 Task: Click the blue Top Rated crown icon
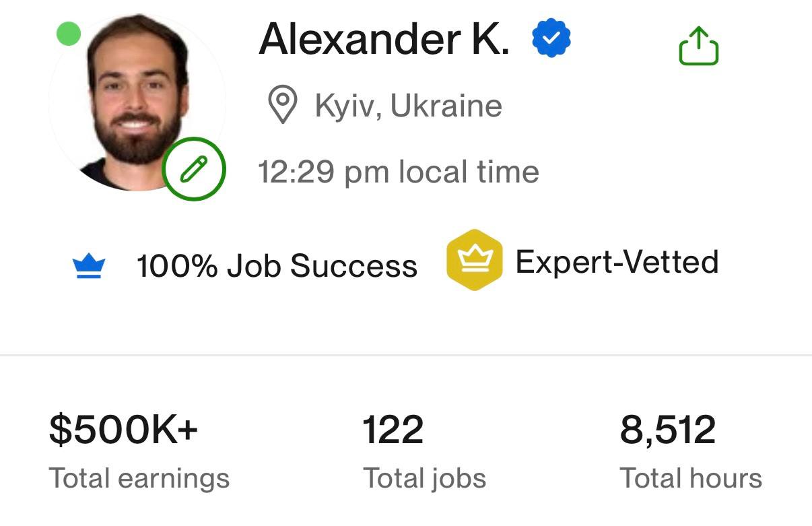click(88, 265)
